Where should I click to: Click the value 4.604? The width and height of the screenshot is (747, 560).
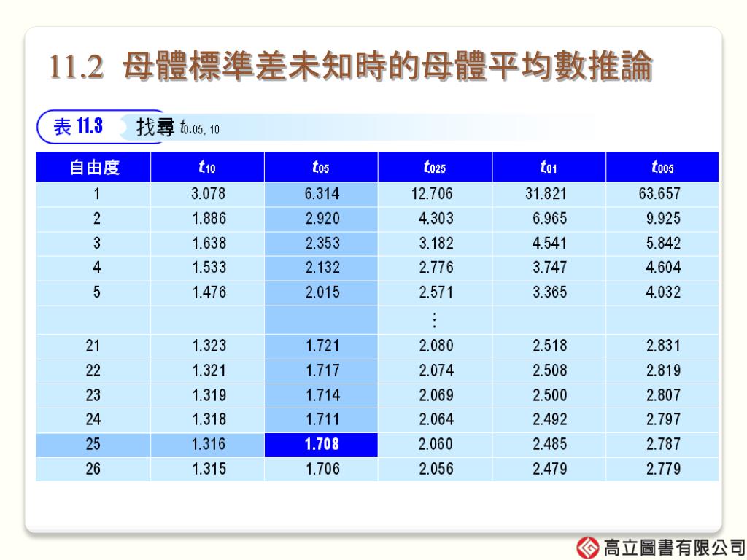663,268
